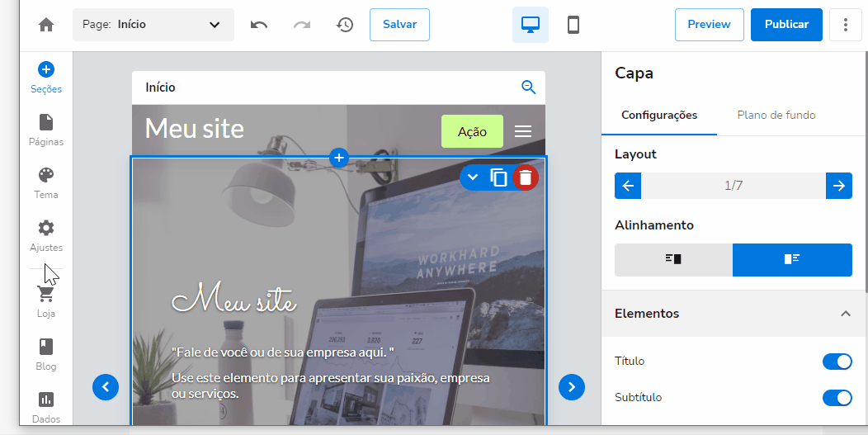Click the Preview button
This screenshot has width=868, height=435.
point(709,25)
